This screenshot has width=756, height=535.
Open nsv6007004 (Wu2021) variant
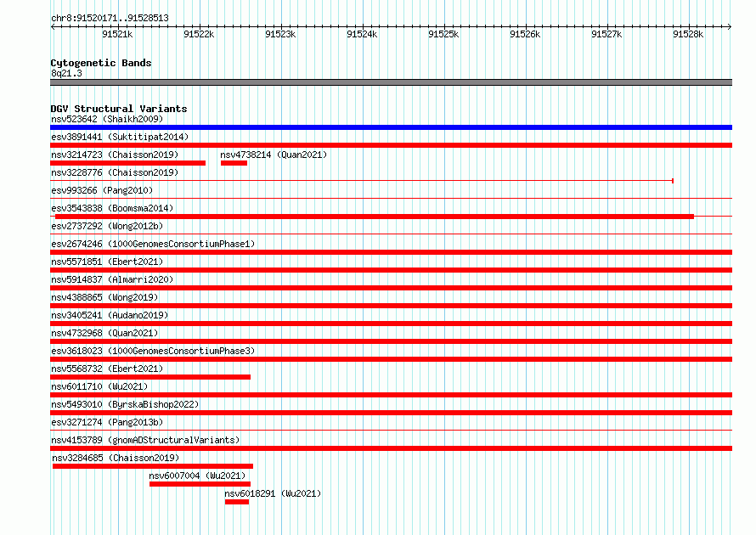tap(197, 476)
